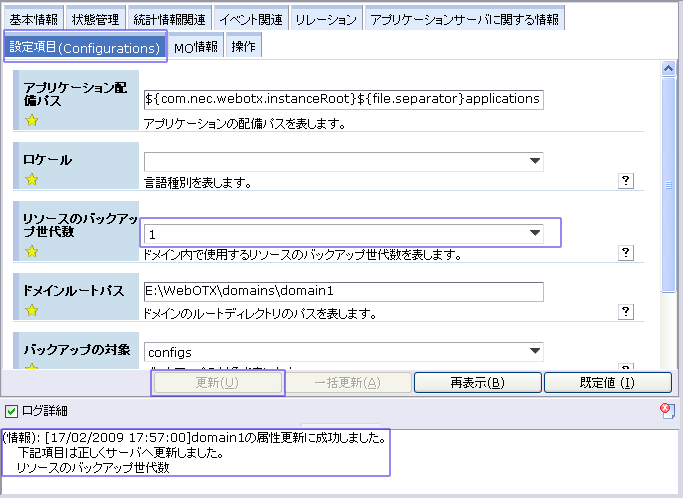Click star icon under アプリケーション配備パス
Viewport: 683px width, 498px height.
31,121
